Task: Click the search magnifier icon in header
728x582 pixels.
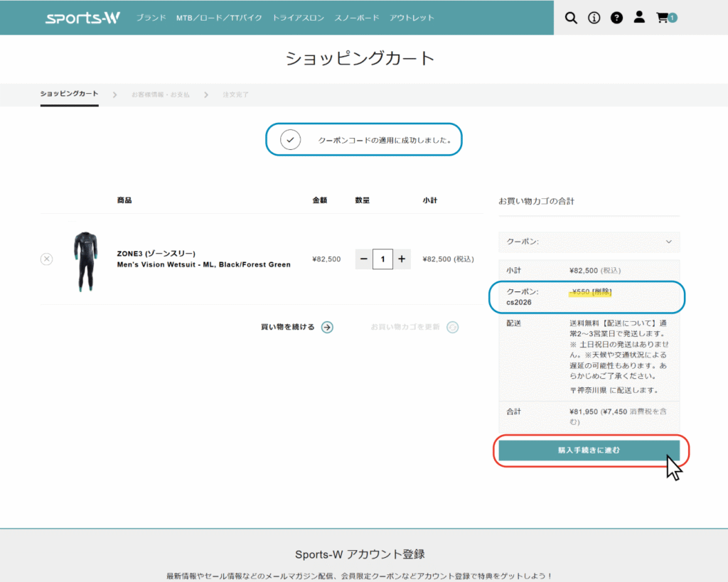Action: pyautogui.click(x=571, y=18)
